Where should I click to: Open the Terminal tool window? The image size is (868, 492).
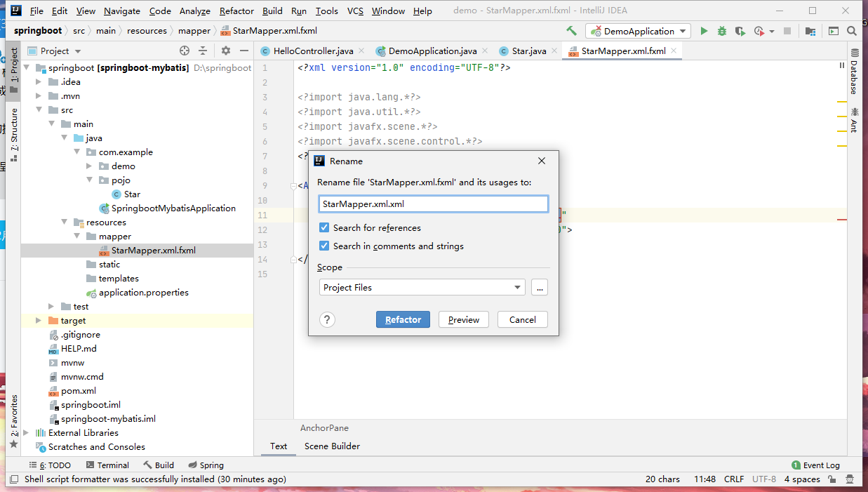(107, 465)
